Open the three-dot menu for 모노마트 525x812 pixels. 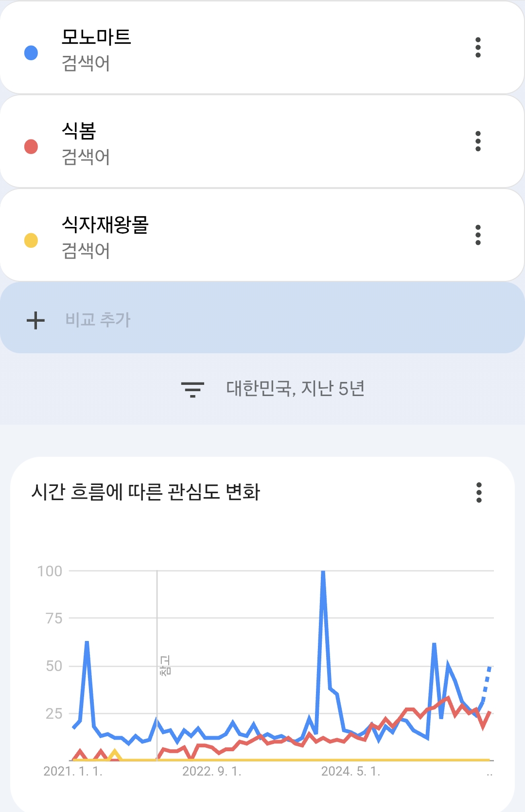click(478, 48)
